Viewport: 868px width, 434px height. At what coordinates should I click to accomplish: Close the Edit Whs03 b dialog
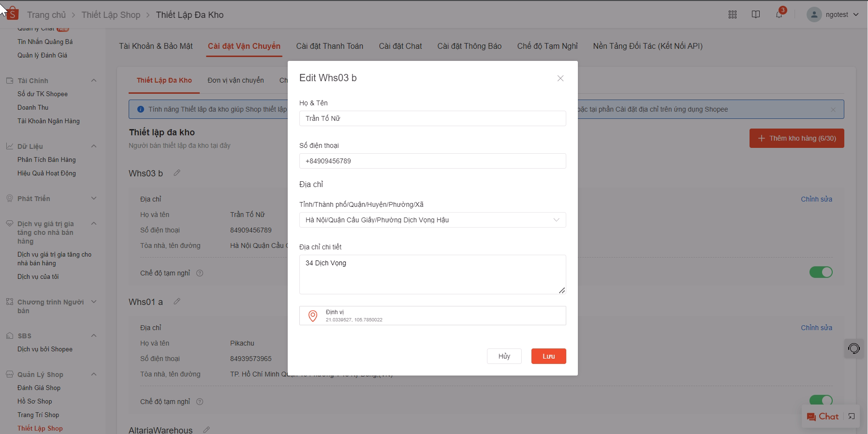click(x=560, y=78)
